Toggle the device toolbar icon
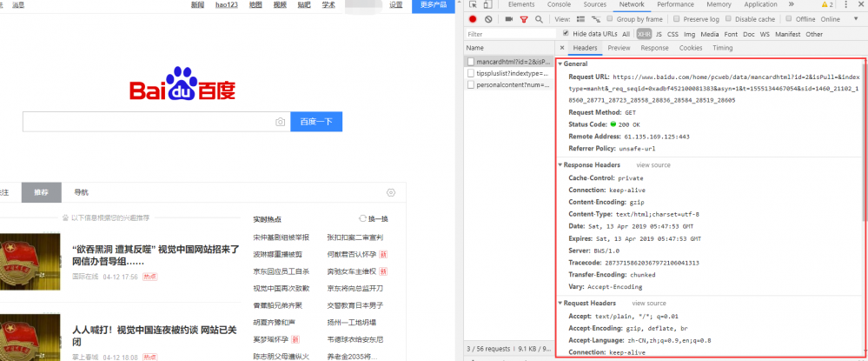 click(487, 4)
